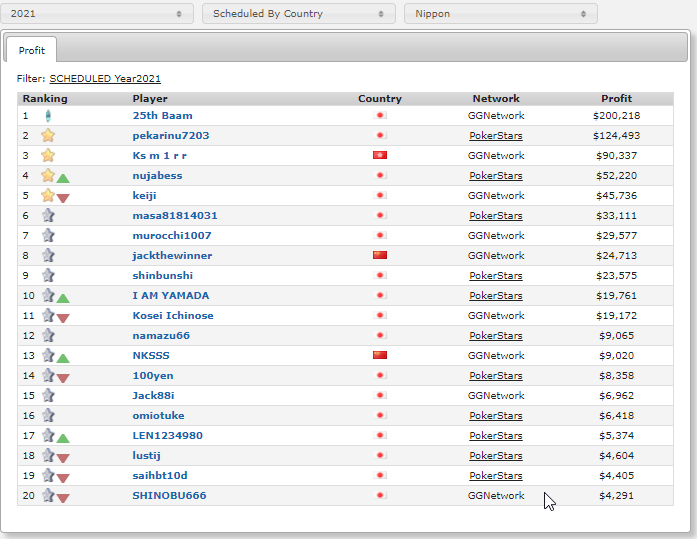Open player saihbt10d profile
Screen dimensions: 697x539
click(x=160, y=475)
